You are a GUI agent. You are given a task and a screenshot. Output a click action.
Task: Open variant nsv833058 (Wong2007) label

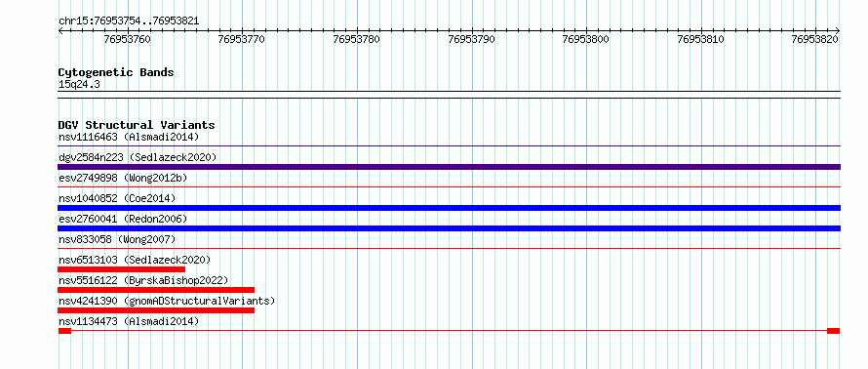point(117,239)
